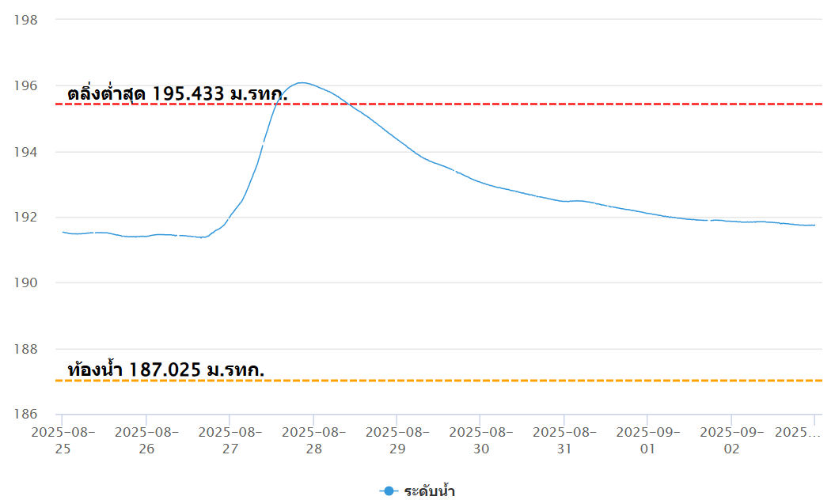Click the 2025-08-31 x-axis date label
Viewport: 831px width, 504px height.
pyautogui.click(x=564, y=440)
